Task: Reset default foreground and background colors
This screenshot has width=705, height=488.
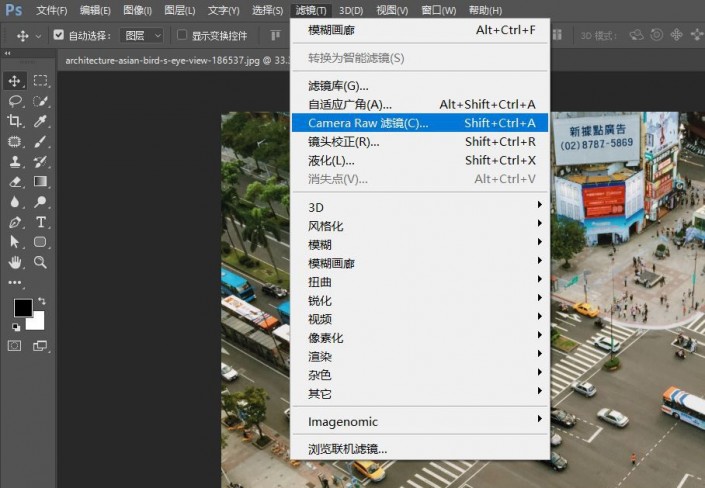Action: click(16, 327)
